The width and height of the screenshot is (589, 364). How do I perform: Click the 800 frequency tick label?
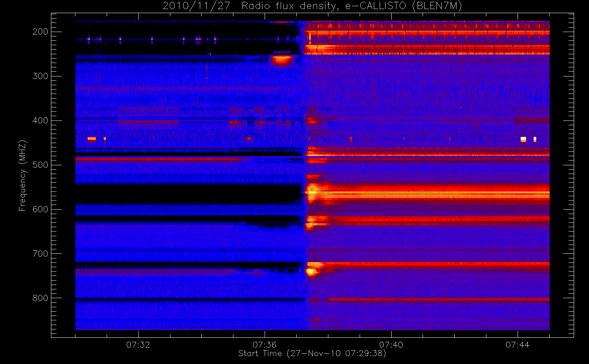pos(40,298)
